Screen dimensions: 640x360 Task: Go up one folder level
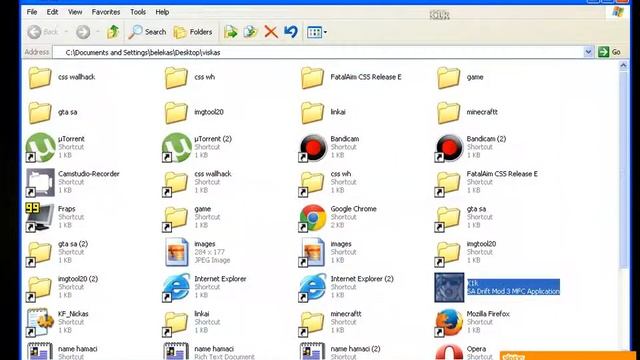click(x=113, y=32)
